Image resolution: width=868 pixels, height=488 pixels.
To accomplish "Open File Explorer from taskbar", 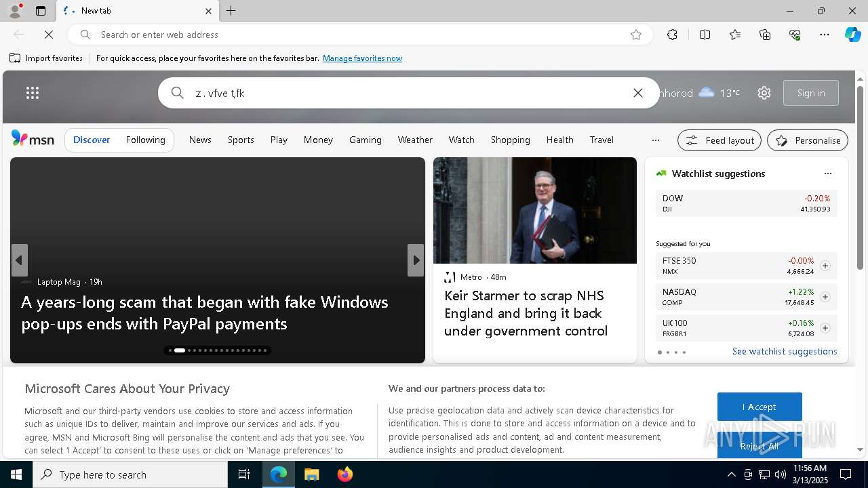I will coord(311,474).
